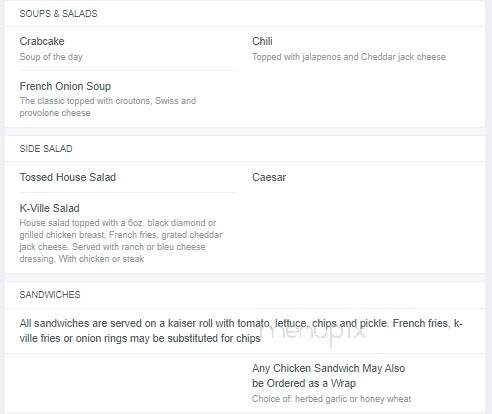The image size is (492, 414).
Task: Click the SOUPS & SALADS section header
Action: [x=58, y=14]
